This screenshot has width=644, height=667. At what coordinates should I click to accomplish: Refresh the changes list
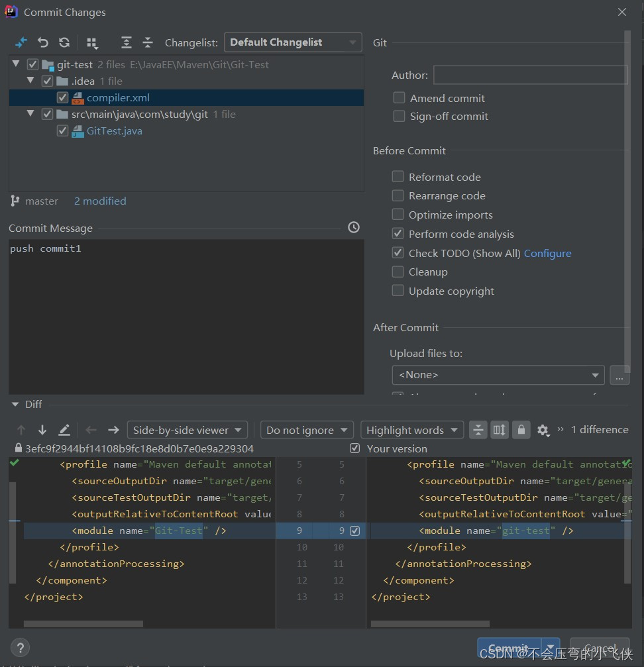point(64,42)
